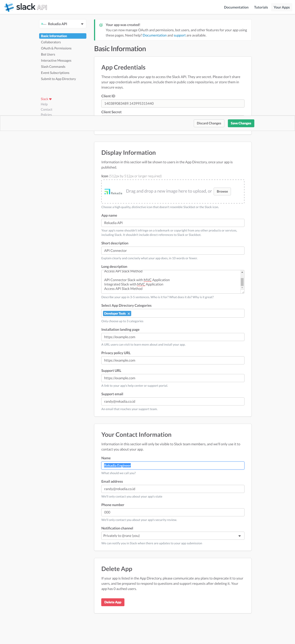The width and height of the screenshot is (295, 644).
Task: Expand the Notification channel dropdown
Action: coord(173,536)
